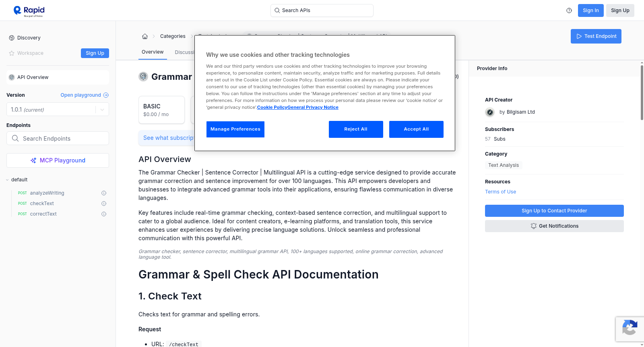The height and width of the screenshot is (347, 644).
Task: Click the Workspace star icon
Action: [x=12, y=53]
